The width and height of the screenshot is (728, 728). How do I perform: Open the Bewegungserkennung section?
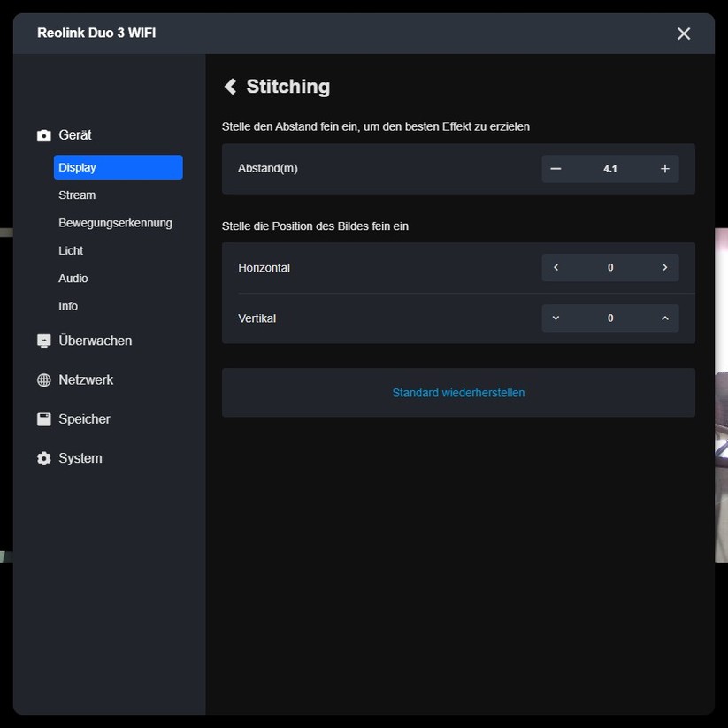pyautogui.click(x=115, y=222)
